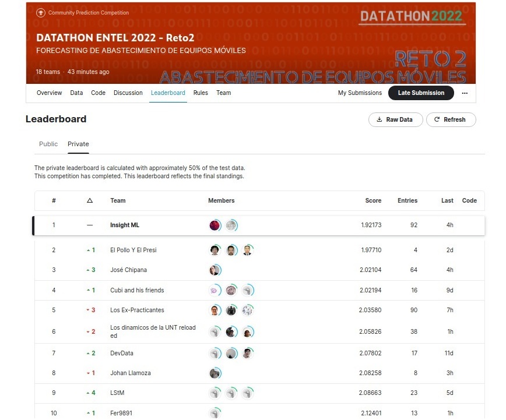Click first avatar of DevData team

[215, 354]
